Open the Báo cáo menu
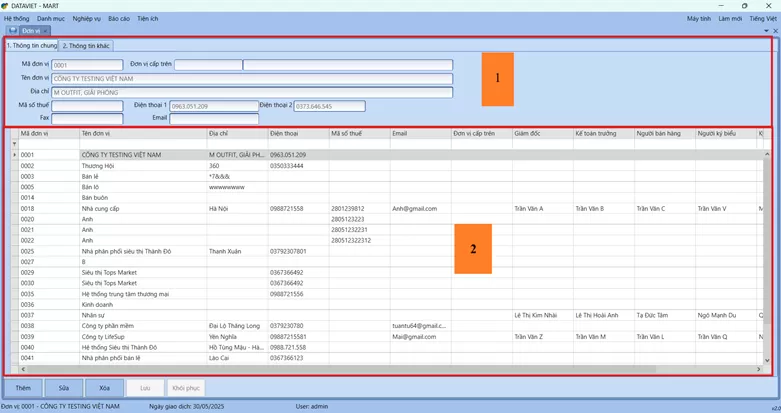Viewport: 781px width, 413px height. coord(118,18)
